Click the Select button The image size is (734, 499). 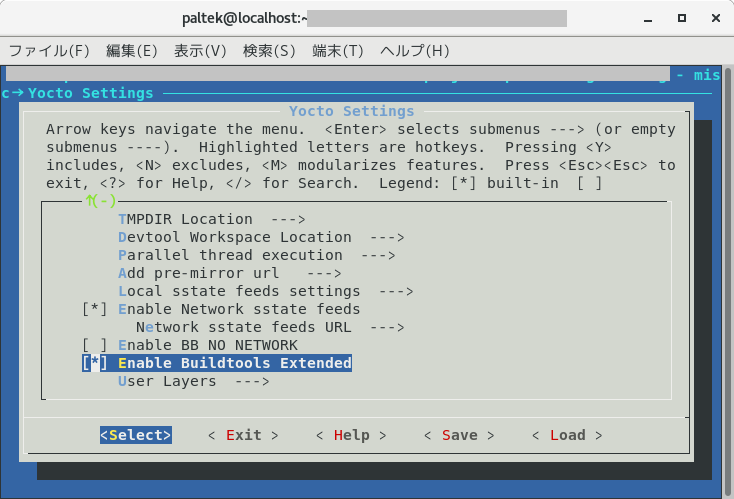click(x=136, y=435)
